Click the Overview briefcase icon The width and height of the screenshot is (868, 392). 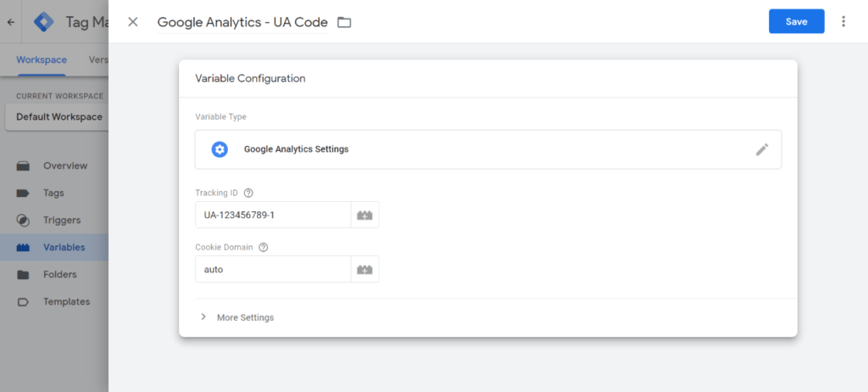point(23,165)
